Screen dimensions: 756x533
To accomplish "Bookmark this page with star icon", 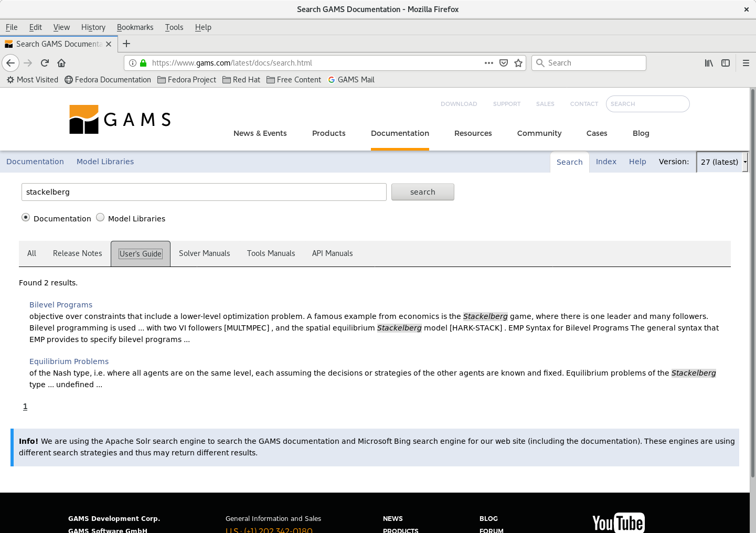I will pos(518,63).
